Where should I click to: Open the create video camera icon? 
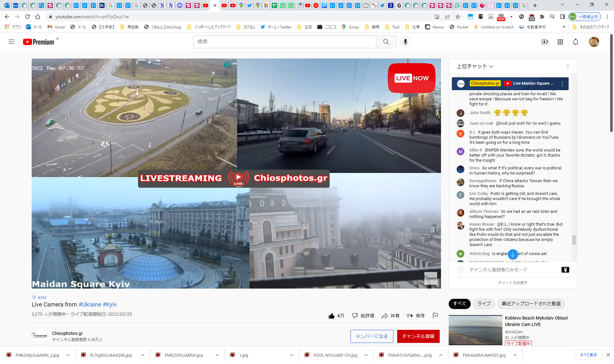(x=545, y=42)
